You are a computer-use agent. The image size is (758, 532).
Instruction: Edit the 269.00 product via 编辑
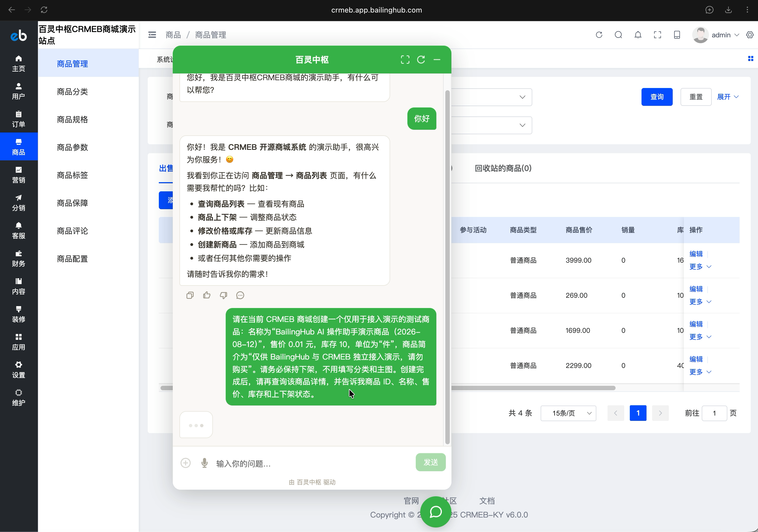tap(696, 289)
